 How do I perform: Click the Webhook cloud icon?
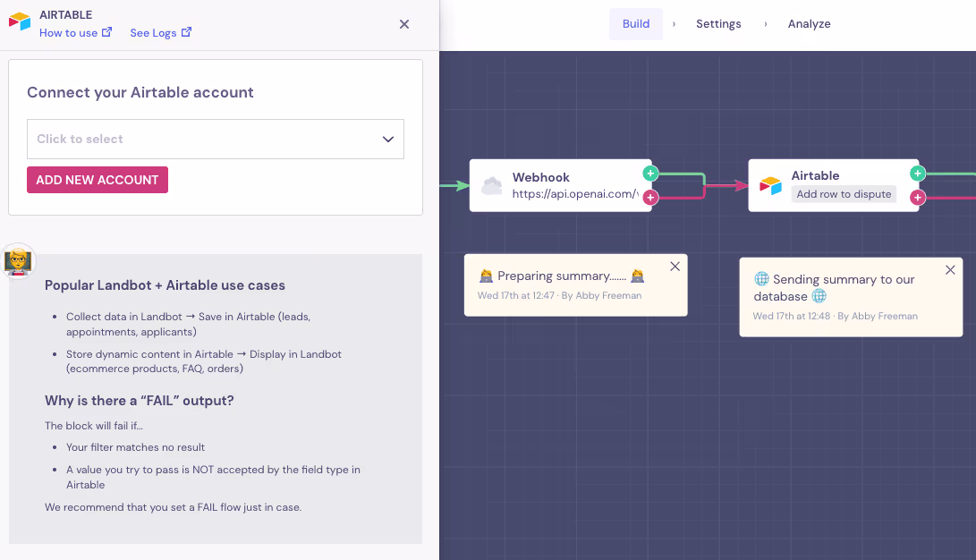click(492, 185)
